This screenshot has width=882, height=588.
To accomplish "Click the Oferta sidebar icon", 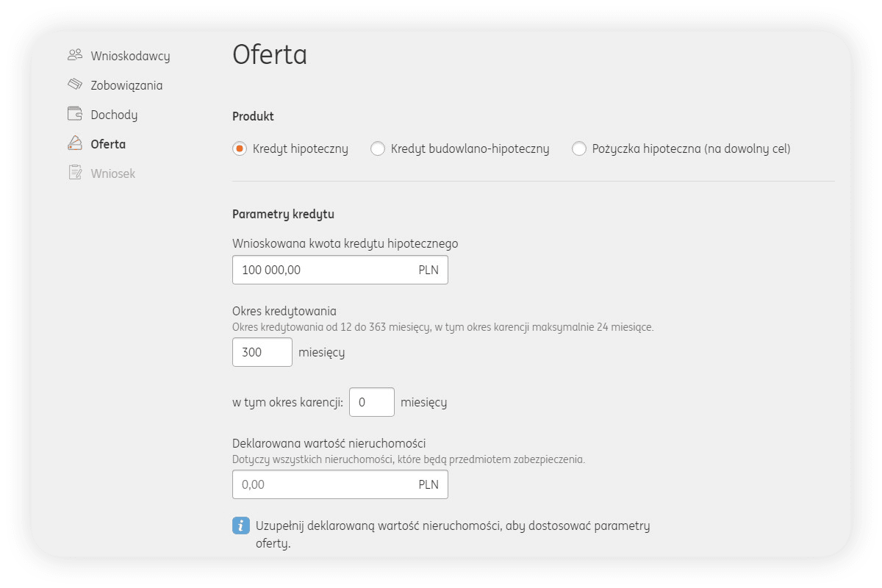I will coord(74,143).
